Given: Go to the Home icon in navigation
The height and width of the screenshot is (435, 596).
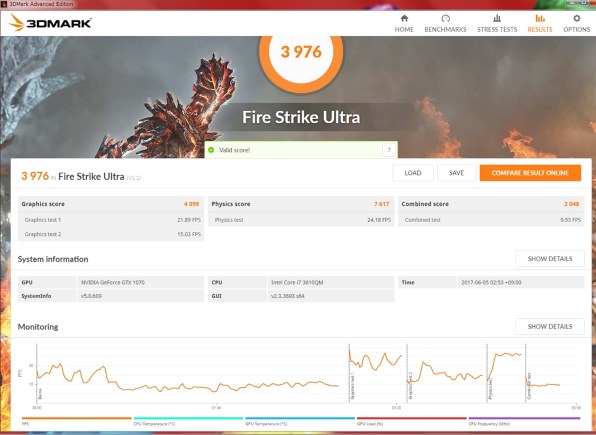Looking at the screenshot, I should 404,18.
